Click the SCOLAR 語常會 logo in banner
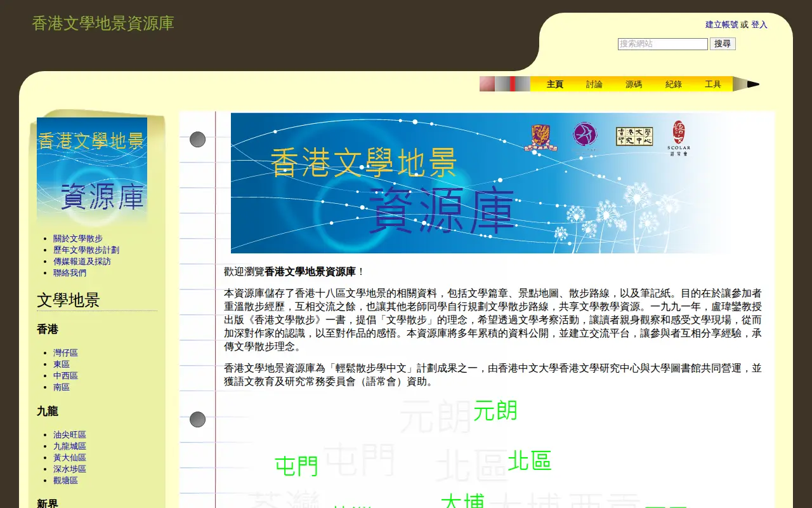Image resolution: width=812 pixels, height=508 pixels. click(x=679, y=138)
